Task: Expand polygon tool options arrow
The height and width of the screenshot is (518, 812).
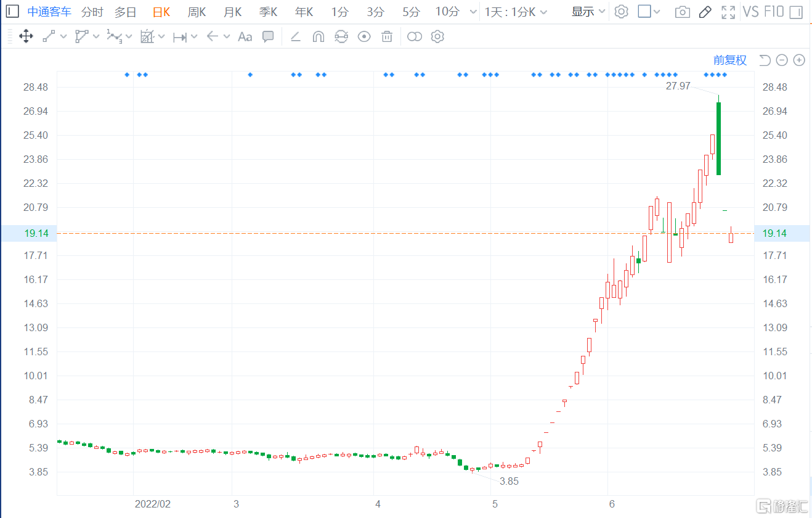Action: [x=96, y=37]
